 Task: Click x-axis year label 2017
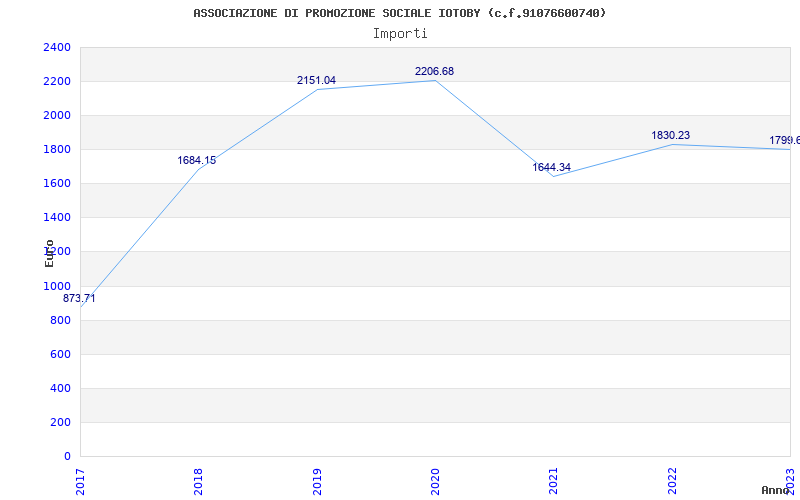81,481
